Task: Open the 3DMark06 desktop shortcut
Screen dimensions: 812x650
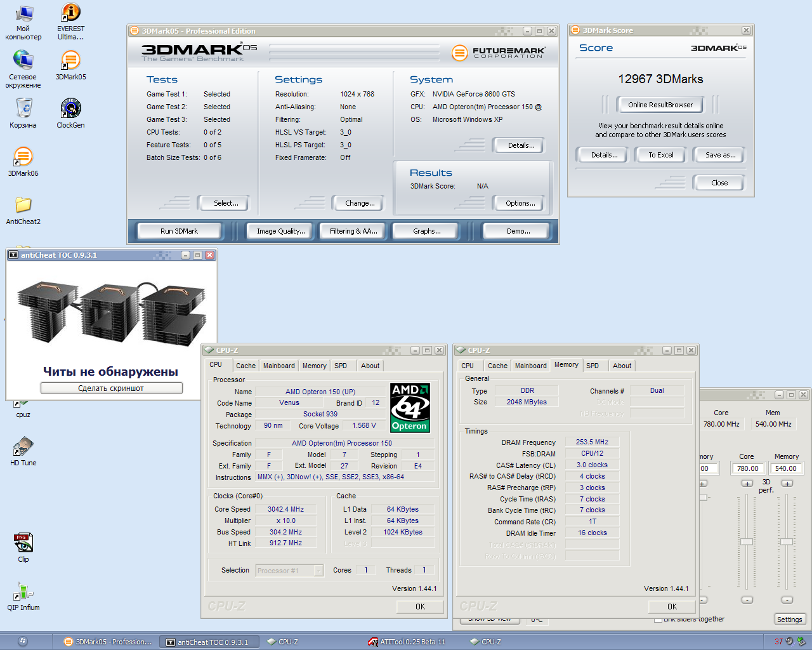Action: click(23, 162)
